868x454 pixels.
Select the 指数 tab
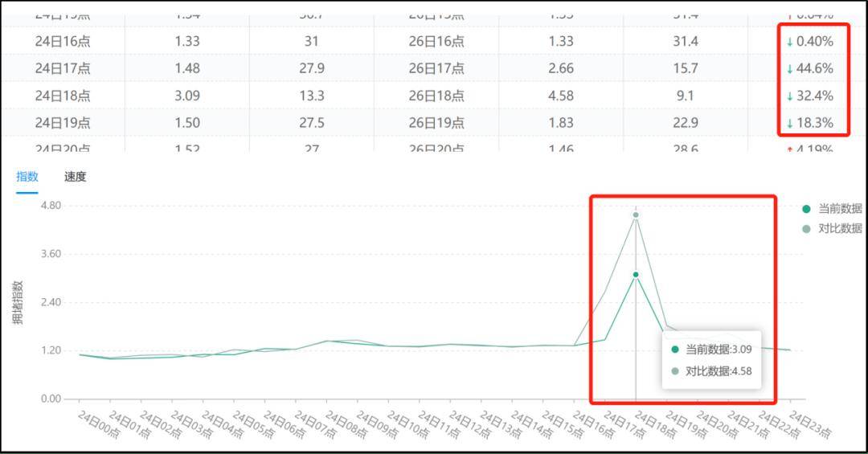27,177
